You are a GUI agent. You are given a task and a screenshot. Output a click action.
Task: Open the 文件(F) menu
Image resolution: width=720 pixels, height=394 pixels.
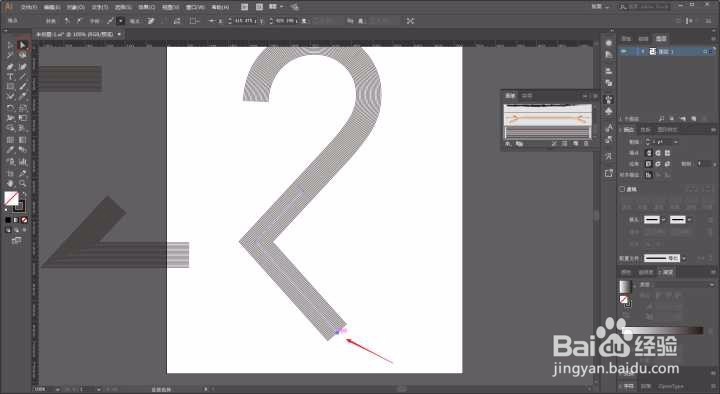coord(29,7)
